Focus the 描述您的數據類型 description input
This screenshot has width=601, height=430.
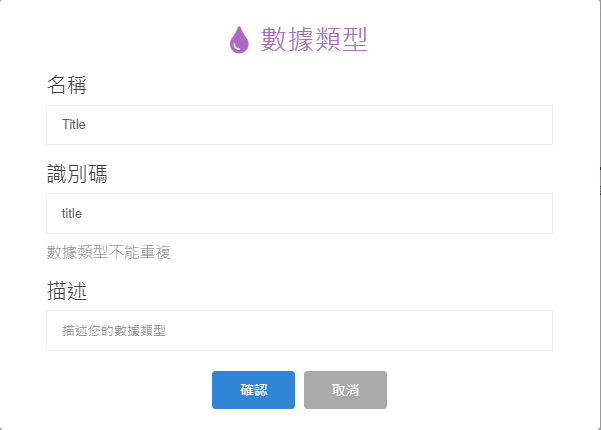coord(299,330)
